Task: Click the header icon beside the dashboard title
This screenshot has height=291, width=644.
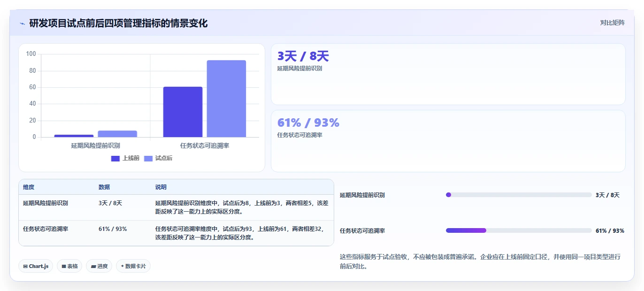Action: 22,23
